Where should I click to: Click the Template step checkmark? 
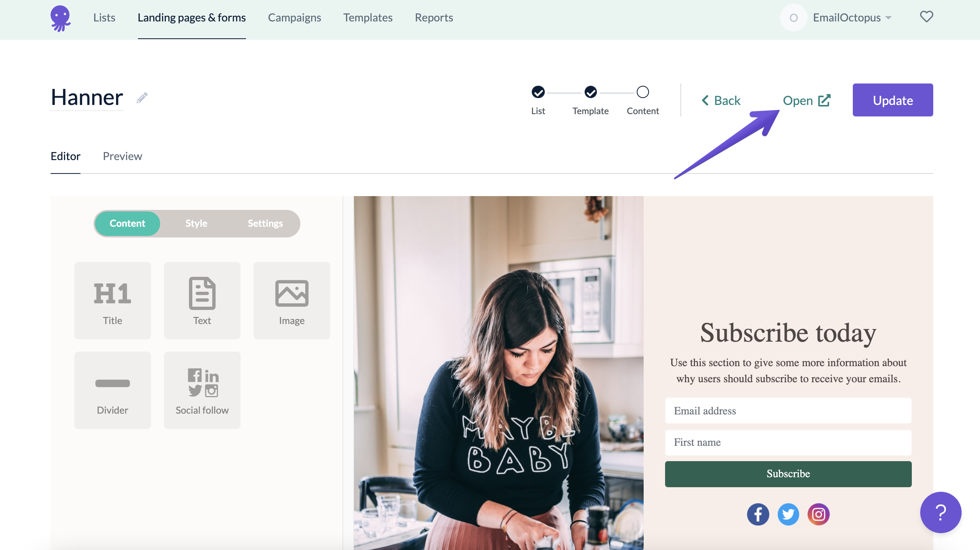pos(590,92)
